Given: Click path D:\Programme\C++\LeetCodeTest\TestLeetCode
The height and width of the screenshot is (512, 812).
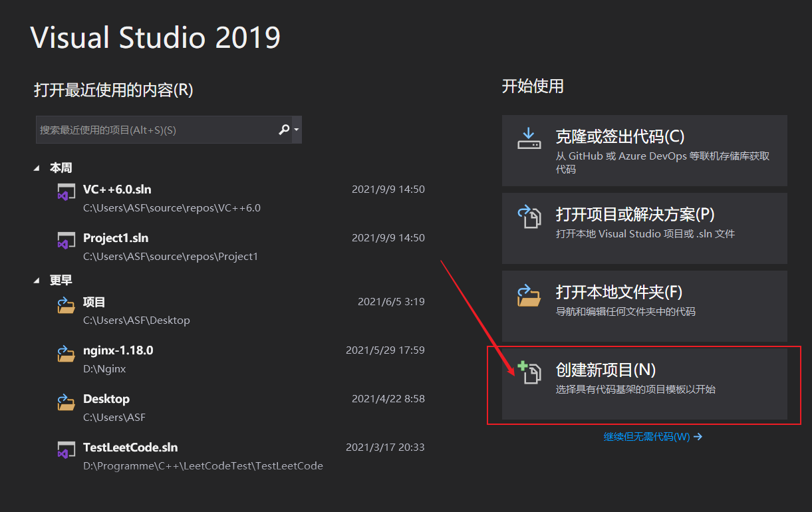Looking at the screenshot, I should tap(203, 466).
